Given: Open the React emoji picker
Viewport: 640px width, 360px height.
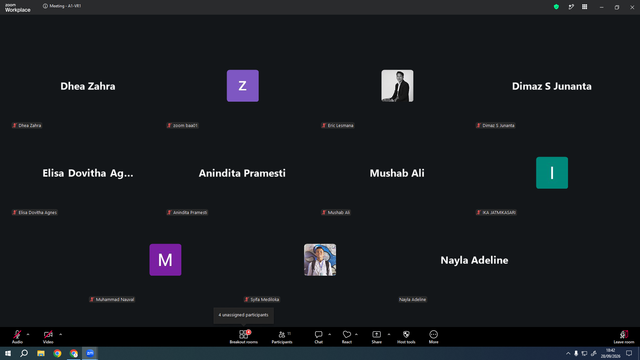Looking at the screenshot, I should (x=347, y=337).
